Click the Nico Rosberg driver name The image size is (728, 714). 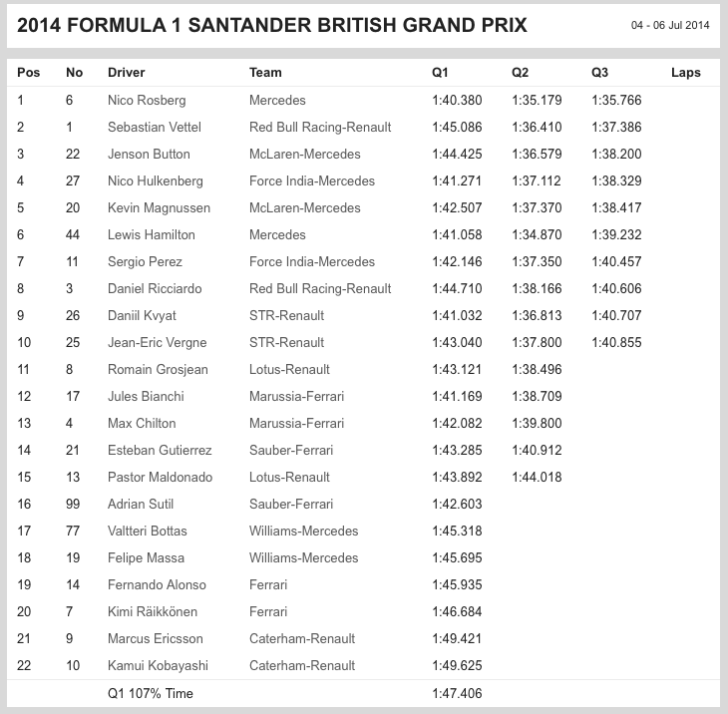(146, 101)
